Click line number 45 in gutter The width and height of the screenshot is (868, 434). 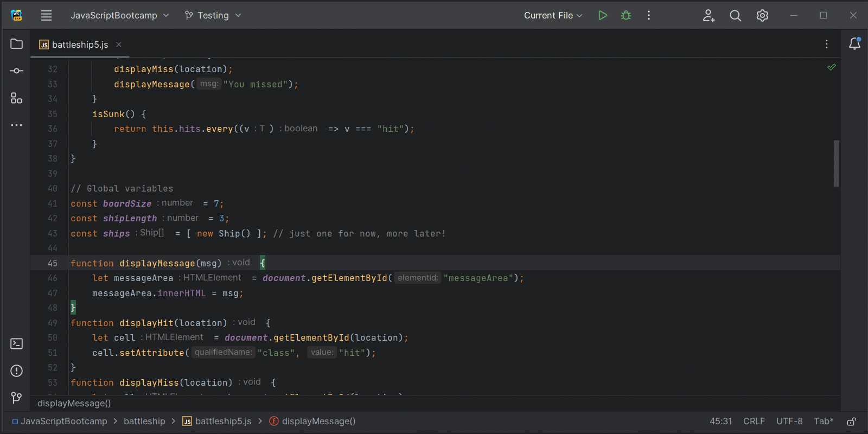click(53, 263)
